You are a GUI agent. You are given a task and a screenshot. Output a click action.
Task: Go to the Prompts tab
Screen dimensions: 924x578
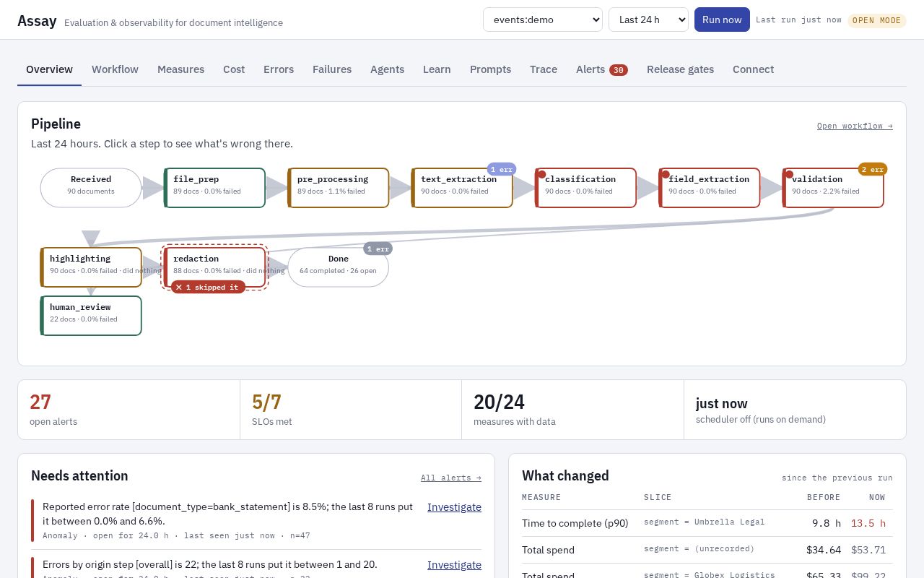490,69
